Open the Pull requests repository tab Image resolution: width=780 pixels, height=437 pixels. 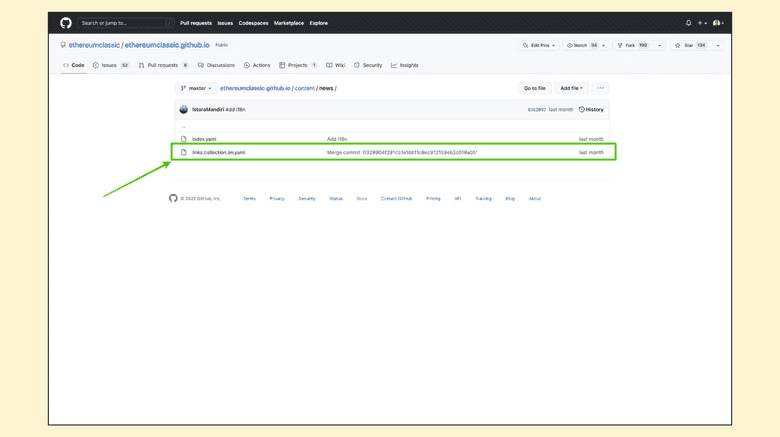(x=162, y=65)
